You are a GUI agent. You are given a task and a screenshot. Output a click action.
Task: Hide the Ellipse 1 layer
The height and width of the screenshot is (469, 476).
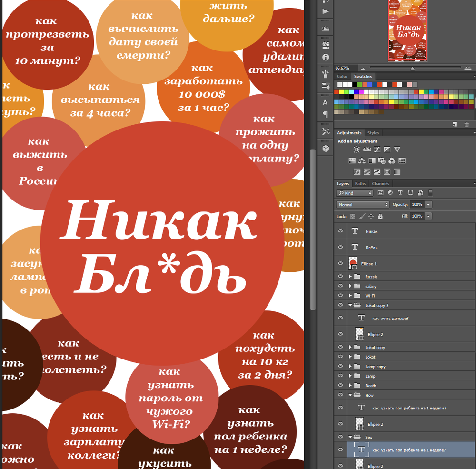point(340,263)
